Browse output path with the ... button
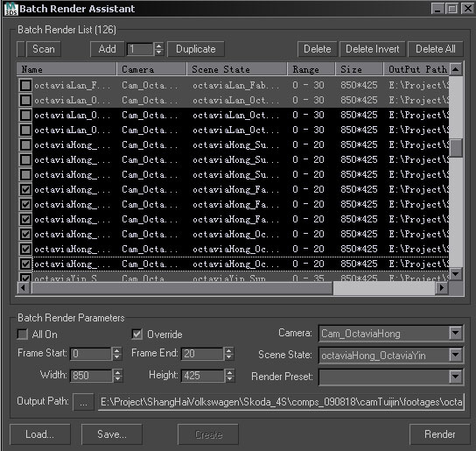Image resolution: width=476 pixels, height=451 pixels. point(83,402)
